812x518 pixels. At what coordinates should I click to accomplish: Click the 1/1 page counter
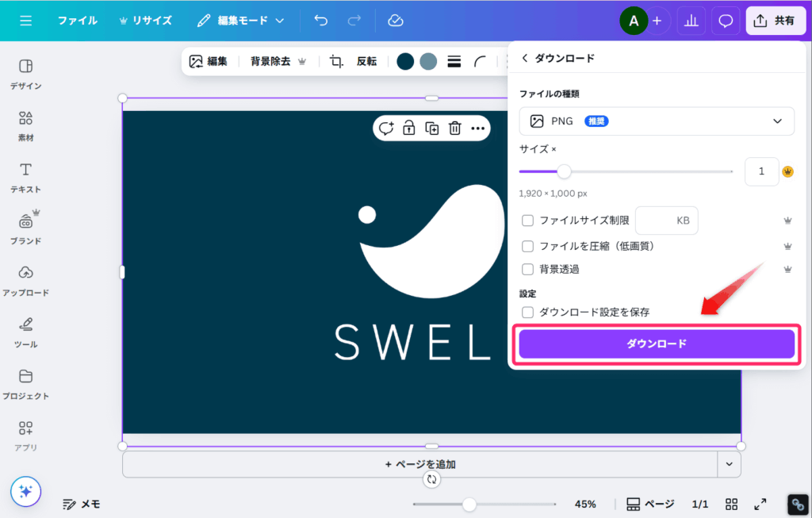point(700,504)
